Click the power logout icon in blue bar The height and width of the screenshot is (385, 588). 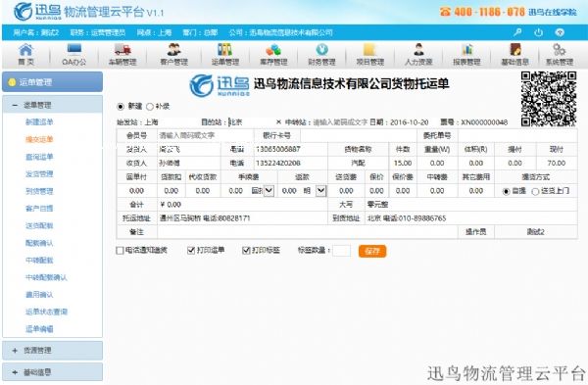[x=538, y=32]
